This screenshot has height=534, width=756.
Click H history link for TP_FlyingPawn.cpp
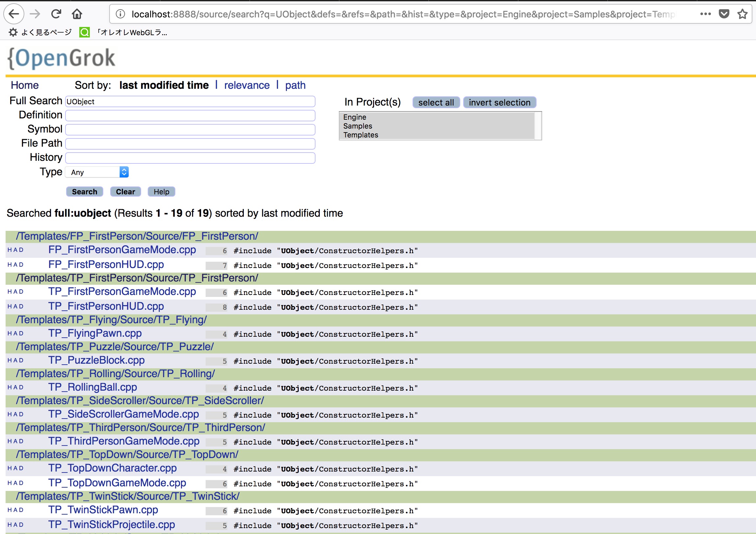(x=10, y=334)
